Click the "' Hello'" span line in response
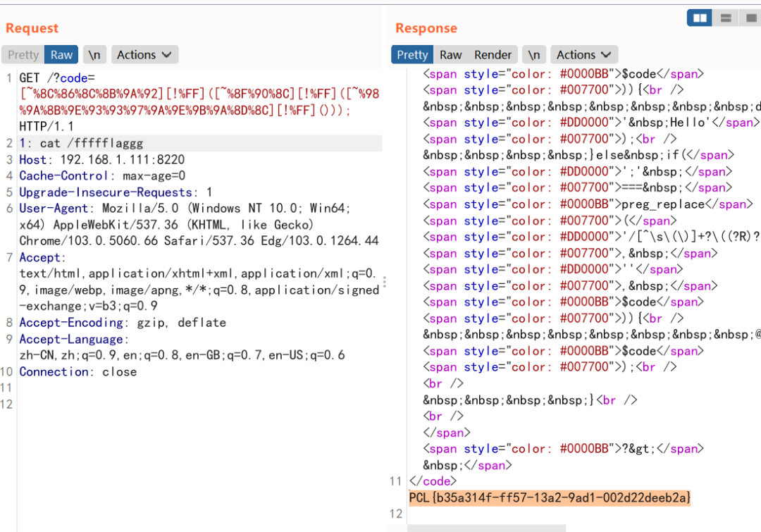Image resolution: width=761 pixels, height=532 pixels. click(x=591, y=123)
